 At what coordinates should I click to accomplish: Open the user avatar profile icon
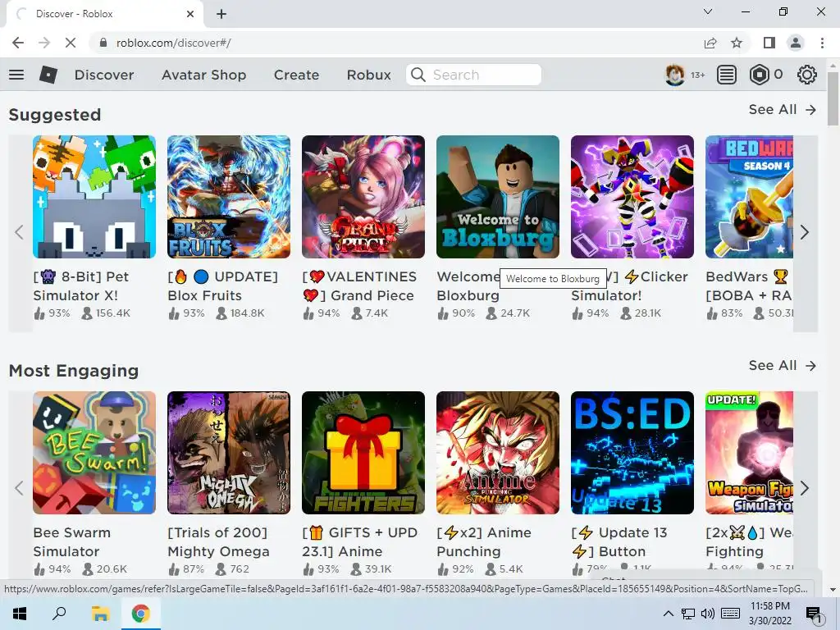pos(674,75)
